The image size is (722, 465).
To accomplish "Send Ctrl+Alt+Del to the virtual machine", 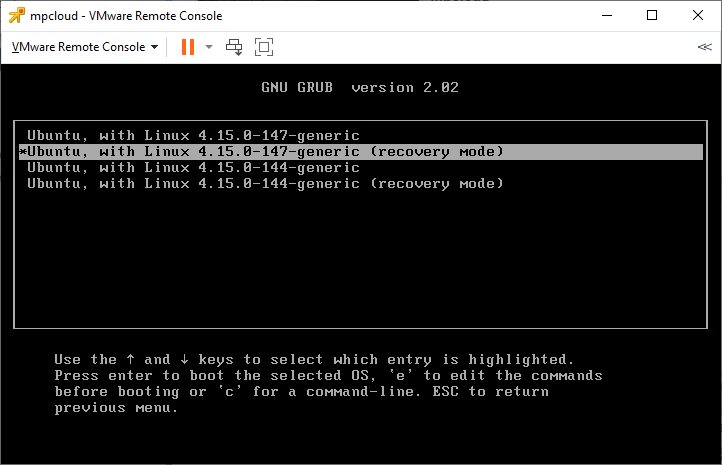I will tap(234, 47).
